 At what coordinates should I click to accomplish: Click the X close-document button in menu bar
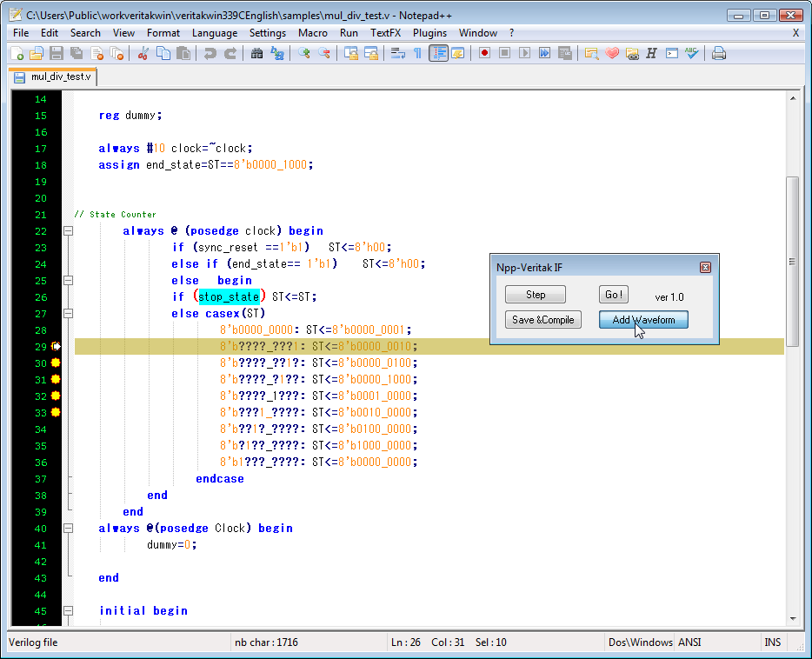pyautogui.click(x=796, y=33)
